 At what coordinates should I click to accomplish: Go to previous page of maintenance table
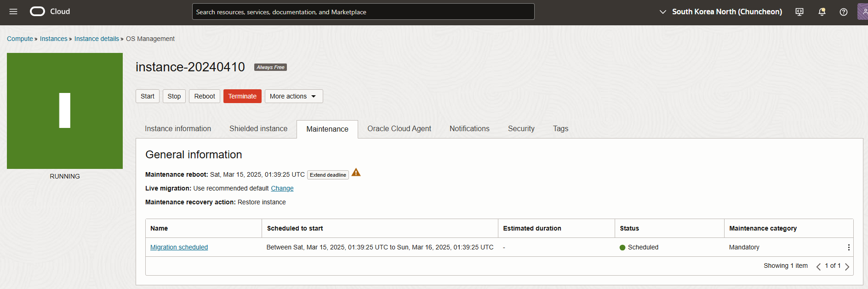pos(818,266)
